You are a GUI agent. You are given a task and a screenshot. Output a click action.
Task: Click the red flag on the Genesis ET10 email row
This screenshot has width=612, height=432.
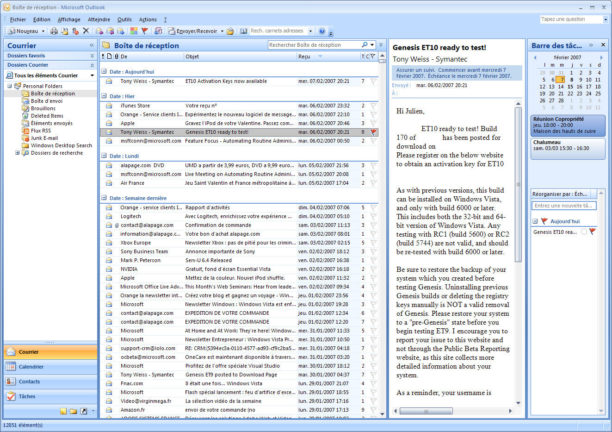[374, 132]
